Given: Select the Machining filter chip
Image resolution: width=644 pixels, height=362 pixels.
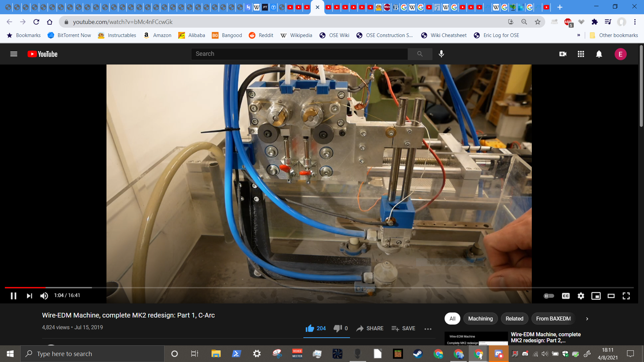Looking at the screenshot, I should (x=480, y=318).
